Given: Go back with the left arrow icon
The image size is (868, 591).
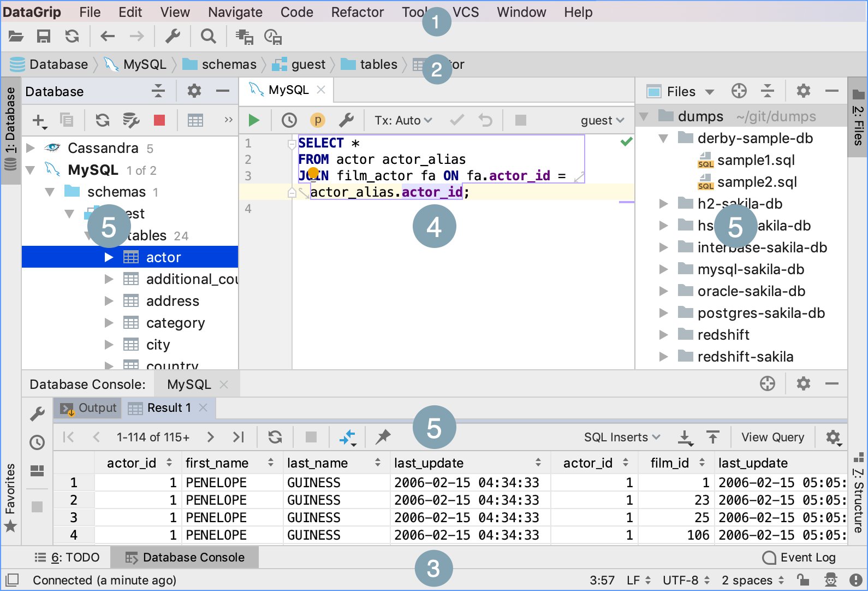Looking at the screenshot, I should pyautogui.click(x=108, y=37).
